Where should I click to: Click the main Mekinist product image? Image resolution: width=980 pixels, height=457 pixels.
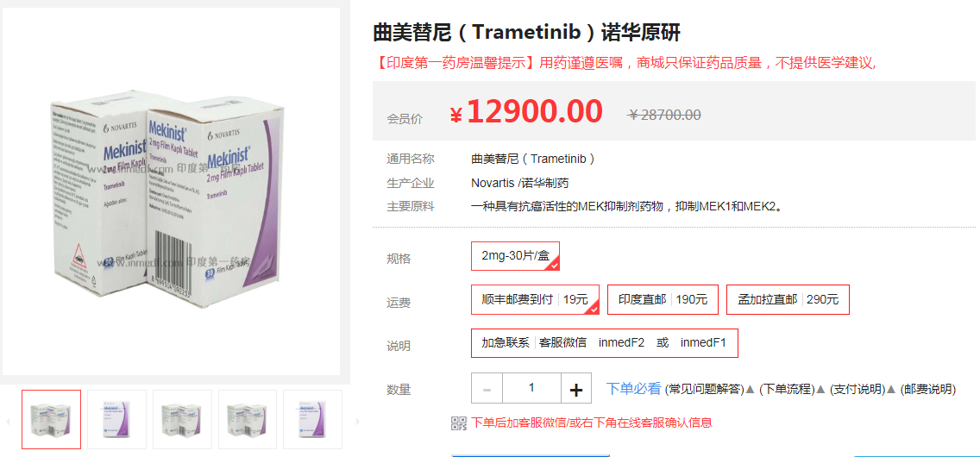point(171,191)
